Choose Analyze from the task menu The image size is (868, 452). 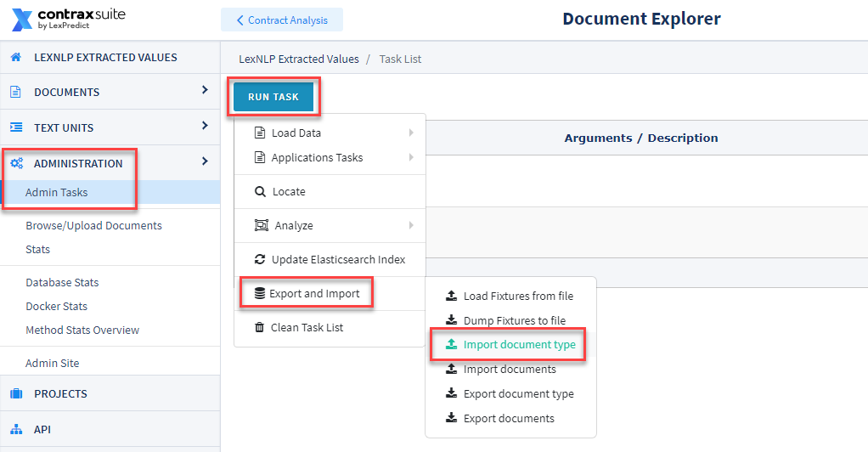pos(330,225)
